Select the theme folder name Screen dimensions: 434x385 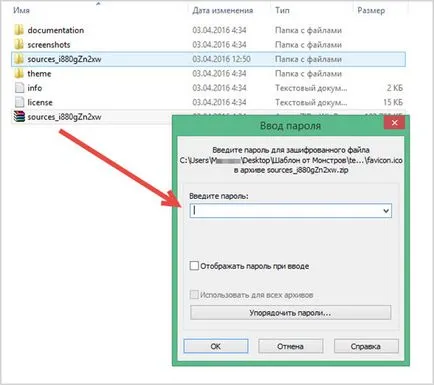tap(39, 74)
